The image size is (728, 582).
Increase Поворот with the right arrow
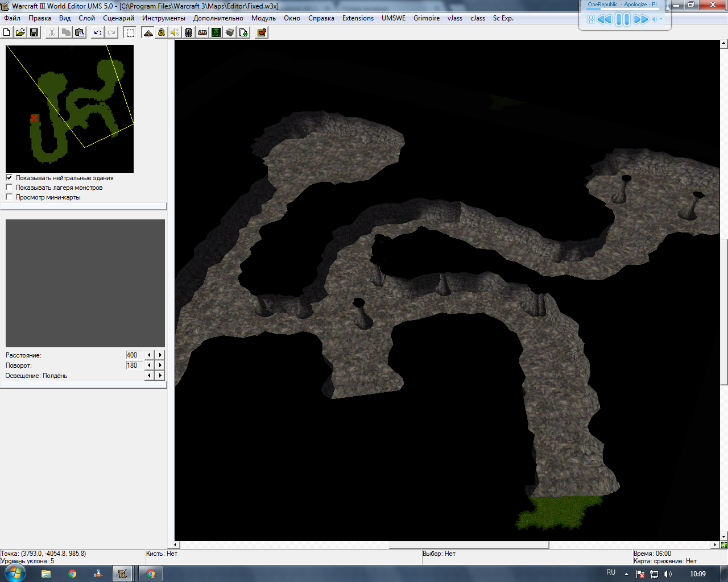click(160, 365)
